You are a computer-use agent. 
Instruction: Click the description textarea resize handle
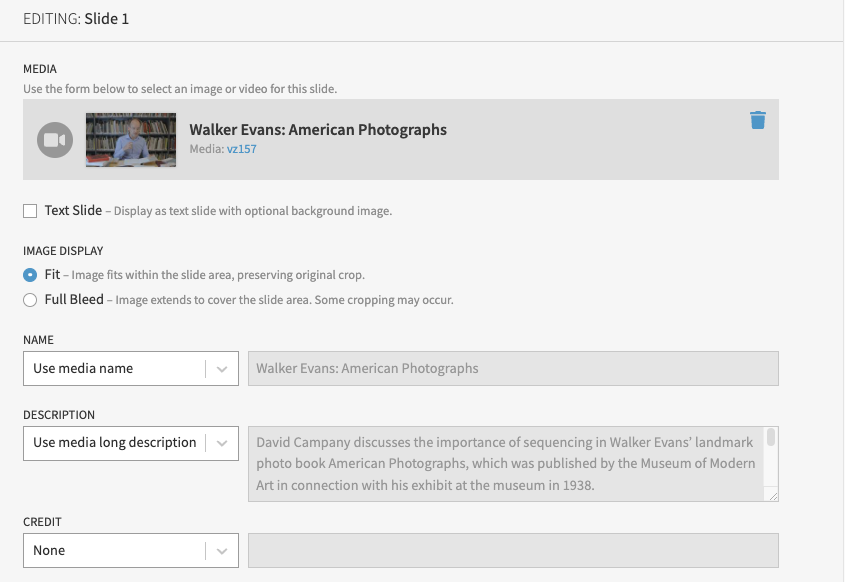point(771,494)
